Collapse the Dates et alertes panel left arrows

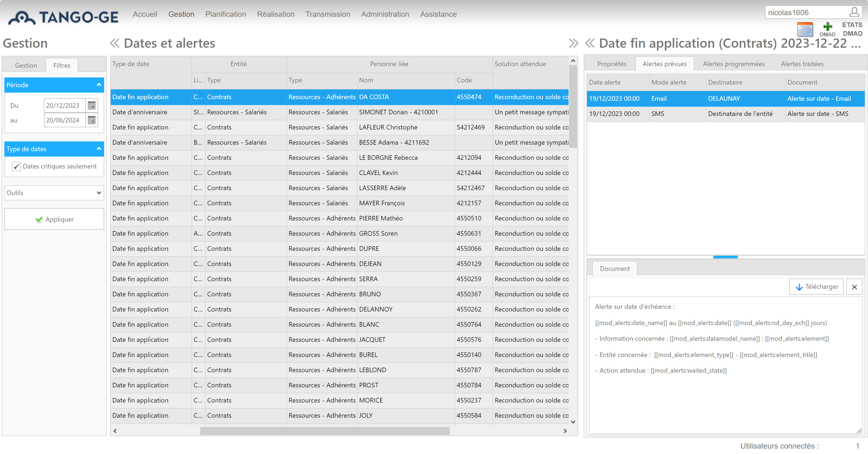coord(115,43)
